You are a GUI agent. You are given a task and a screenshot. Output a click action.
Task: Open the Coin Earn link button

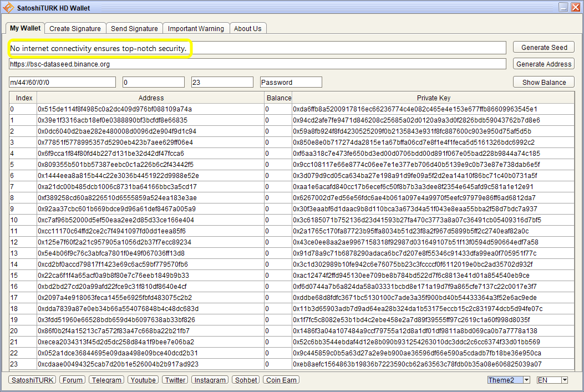281,380
